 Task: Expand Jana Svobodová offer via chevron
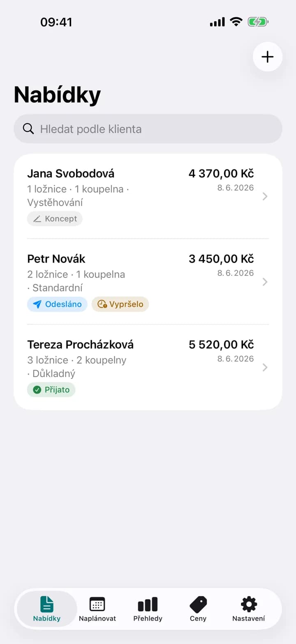(265, 196)
